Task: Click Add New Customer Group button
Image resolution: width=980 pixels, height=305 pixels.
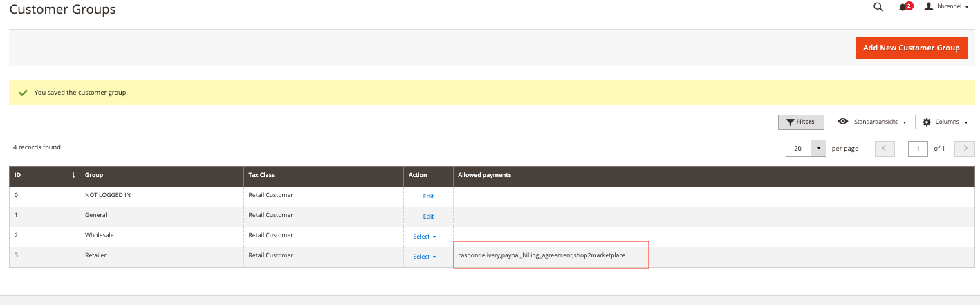Action: click(912, 48)
